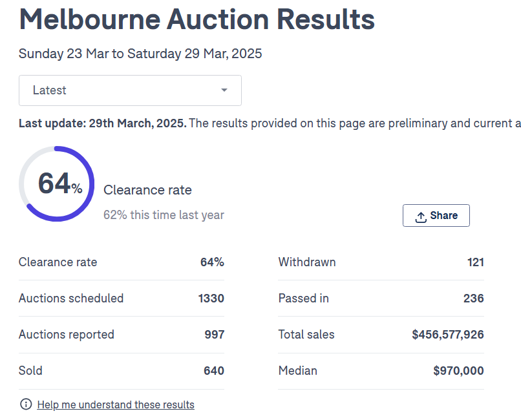
Task: Click the 'Sunday 23 Mar to Saturday 29 Mar' date range
Action: [x=140, y=54]
